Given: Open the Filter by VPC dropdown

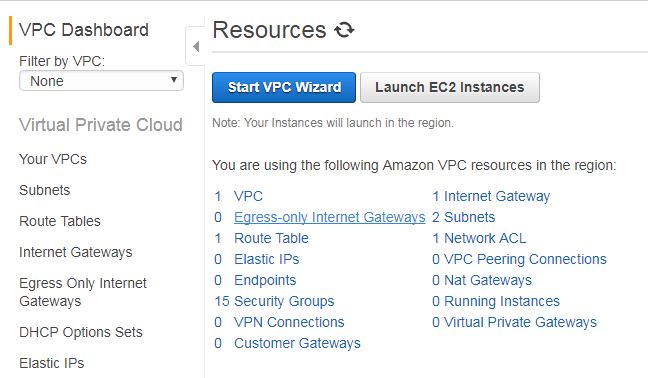Looking at the screenshot, I should [101, 81].
